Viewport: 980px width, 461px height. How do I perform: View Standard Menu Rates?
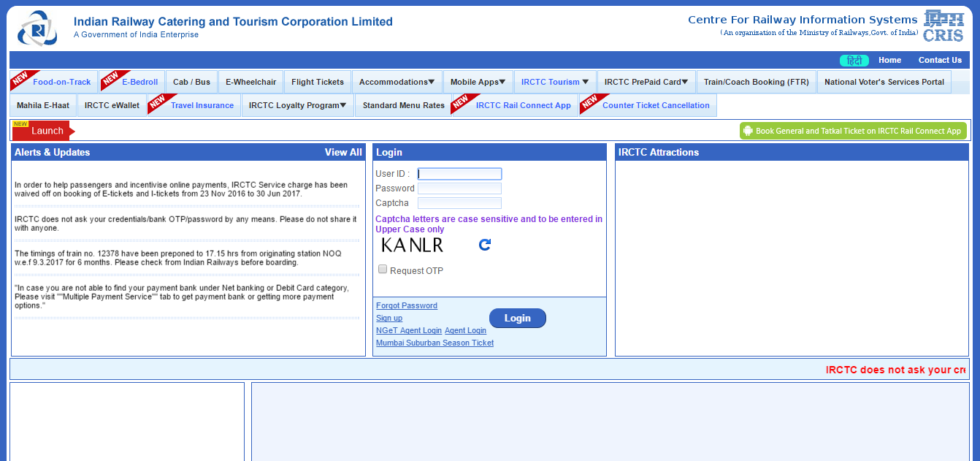click(x=403, y=105)
